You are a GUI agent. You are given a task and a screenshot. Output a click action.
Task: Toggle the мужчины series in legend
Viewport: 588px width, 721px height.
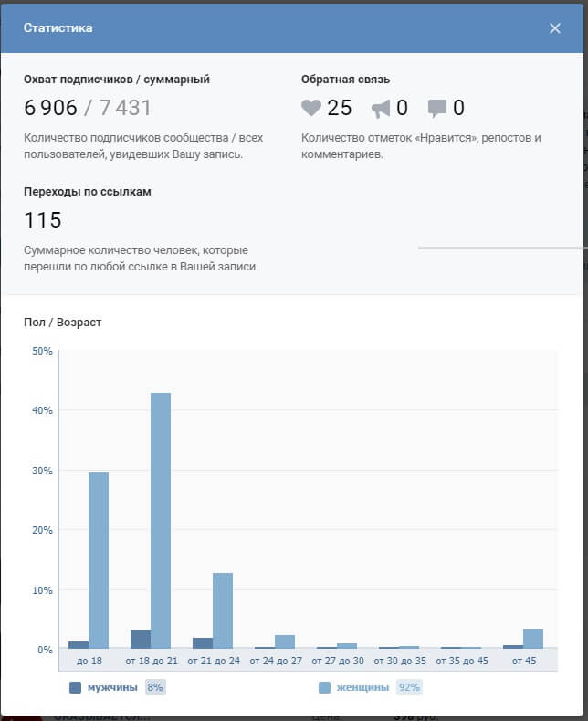[x=112, y=687]
